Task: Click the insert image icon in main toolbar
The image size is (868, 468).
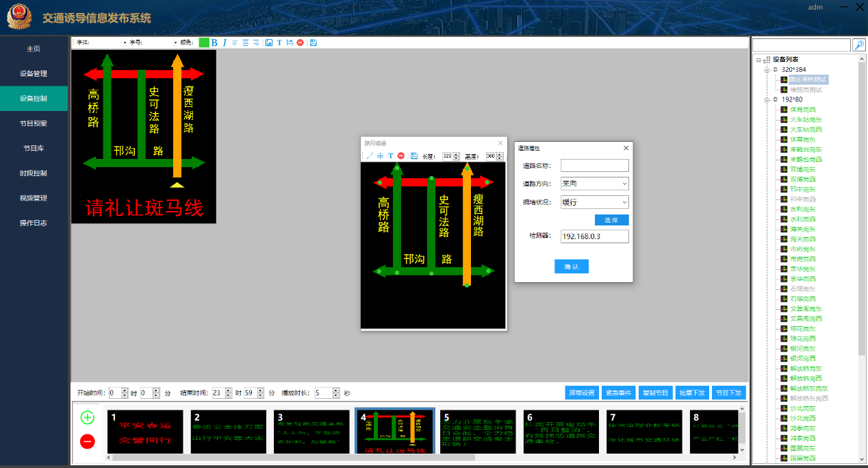Action: (269, 42)
